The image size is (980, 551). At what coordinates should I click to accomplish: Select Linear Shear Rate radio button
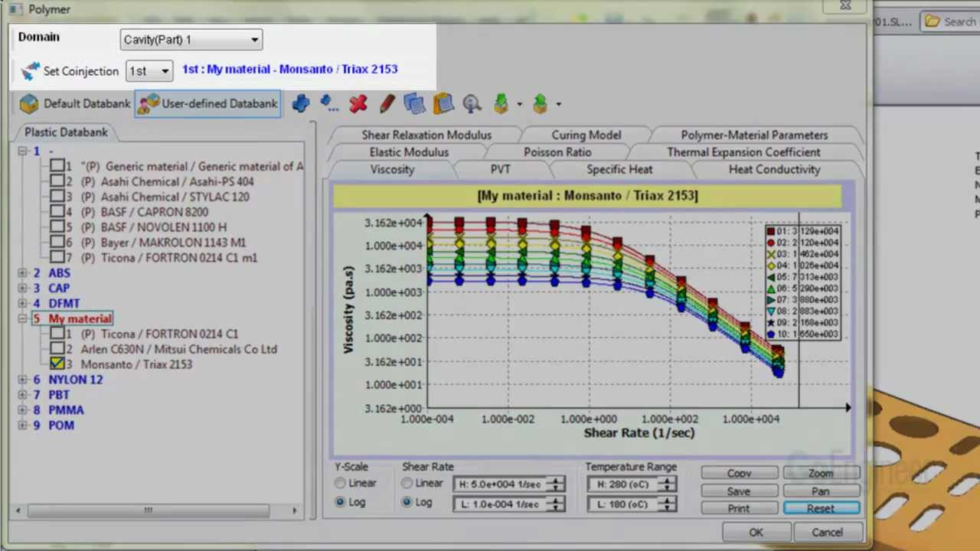point(407,483)
